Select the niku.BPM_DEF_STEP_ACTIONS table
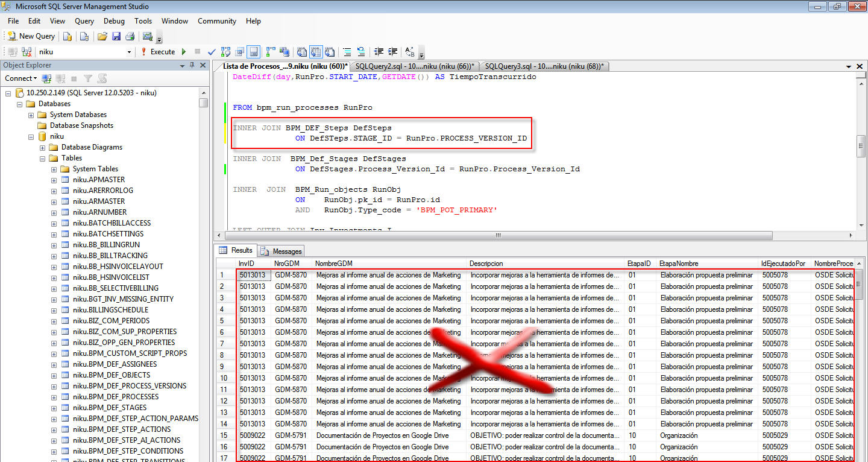This screenshot has width=868, height=462. [122, 429]
